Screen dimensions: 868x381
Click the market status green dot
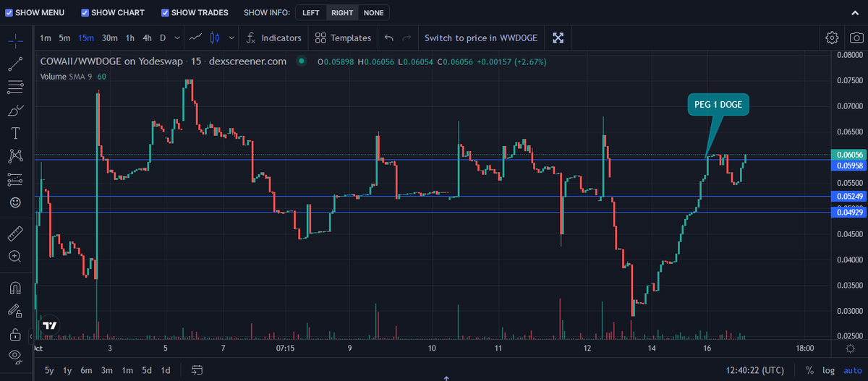coord(302,61)
